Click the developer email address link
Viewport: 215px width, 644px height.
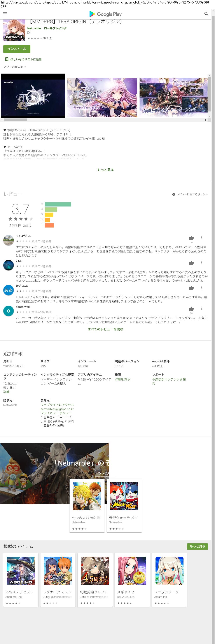(57, 409)
